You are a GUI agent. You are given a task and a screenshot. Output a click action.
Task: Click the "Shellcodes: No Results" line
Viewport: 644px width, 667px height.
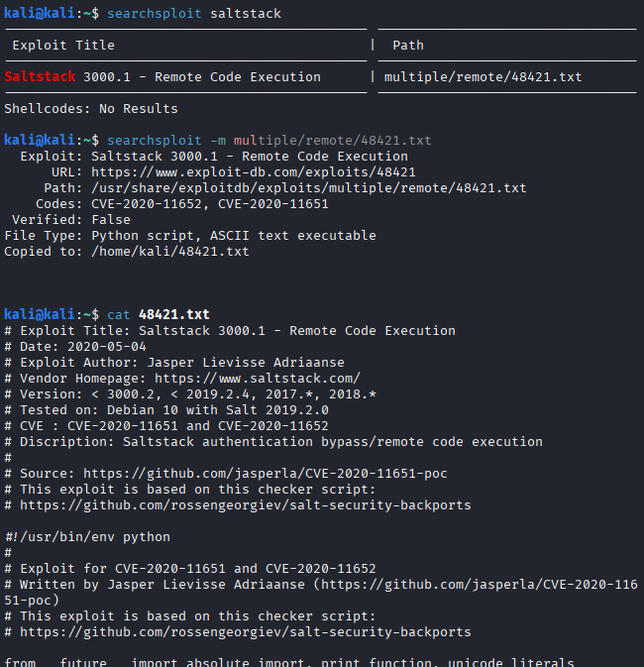91,109
